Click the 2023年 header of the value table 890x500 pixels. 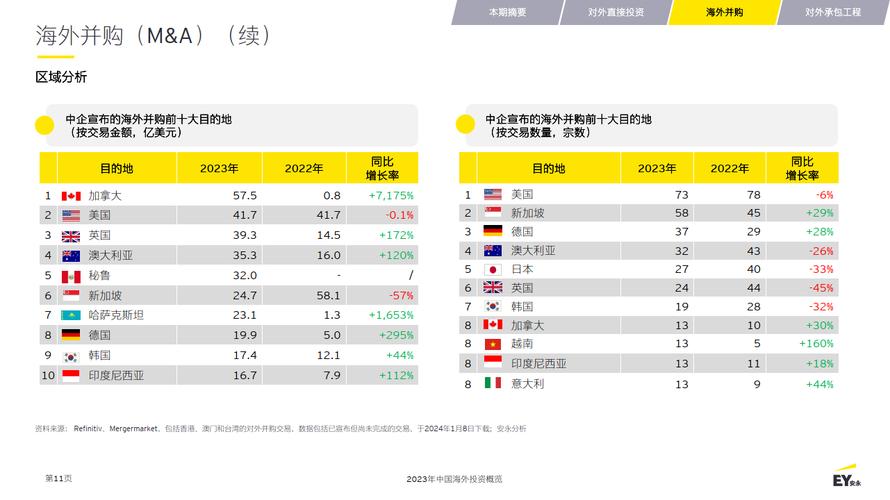tap(219, 169)
